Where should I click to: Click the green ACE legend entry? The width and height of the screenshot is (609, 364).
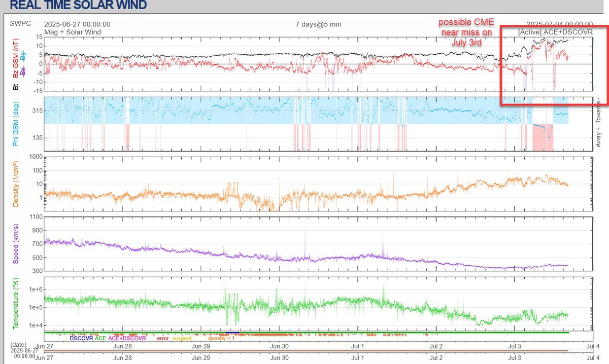tap(101, 338)
